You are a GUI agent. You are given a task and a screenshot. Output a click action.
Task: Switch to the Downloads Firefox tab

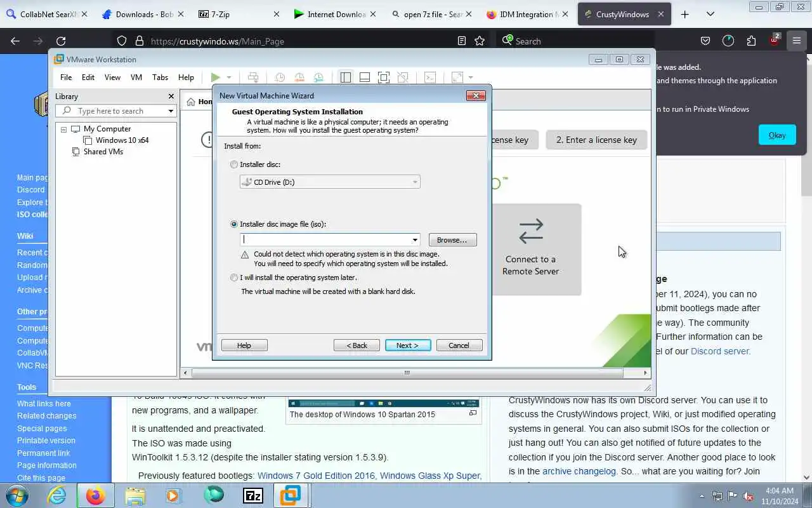(x=142, y=14)
